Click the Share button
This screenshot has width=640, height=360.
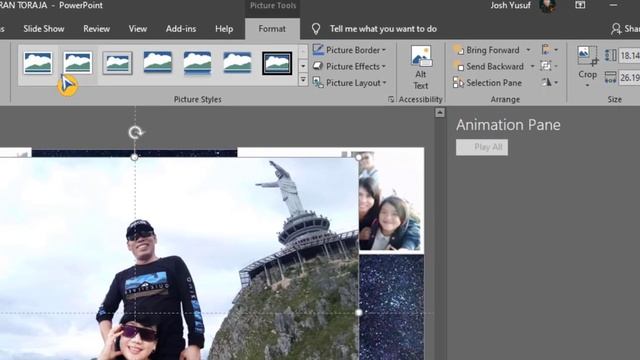625,29
